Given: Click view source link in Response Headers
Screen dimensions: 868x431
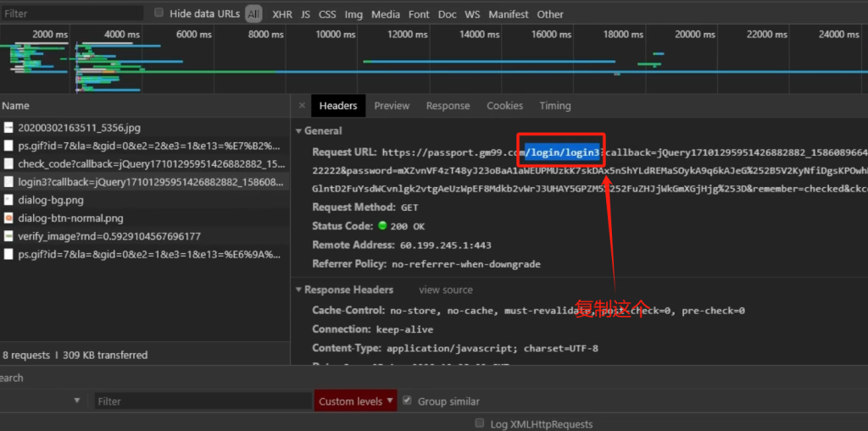Looking at the screenshot, I should click(x=446, y=290).
